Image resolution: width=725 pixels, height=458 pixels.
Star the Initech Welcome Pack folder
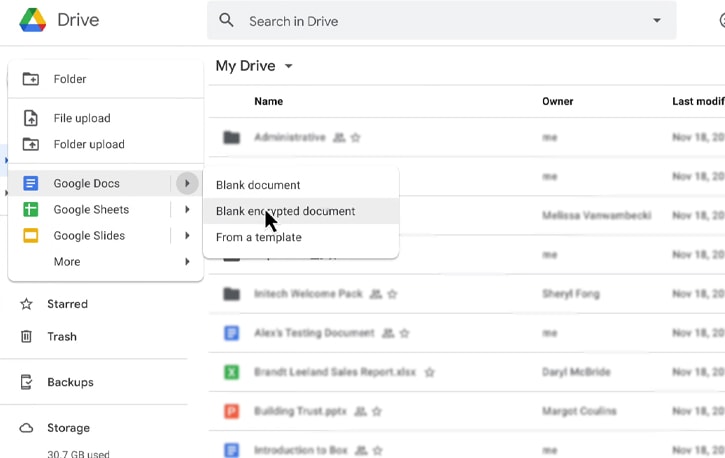pyautogui.click(x=392, y=294)
